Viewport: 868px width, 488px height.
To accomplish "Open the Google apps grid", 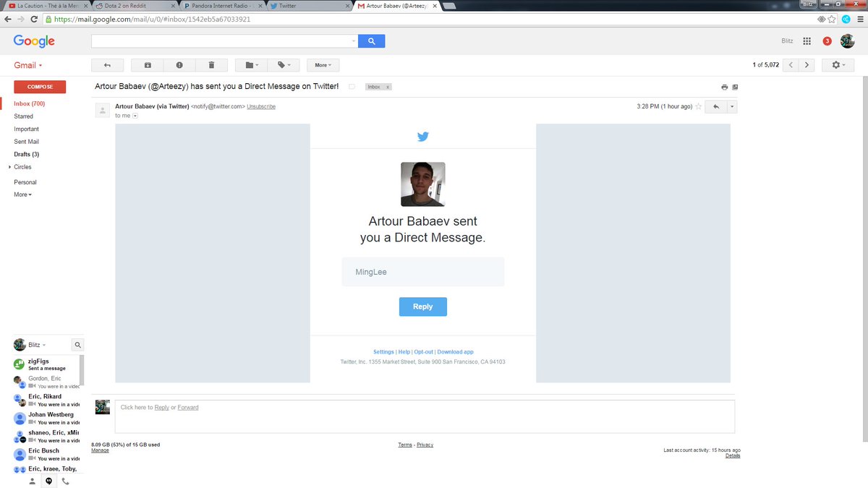I will 807,41.
